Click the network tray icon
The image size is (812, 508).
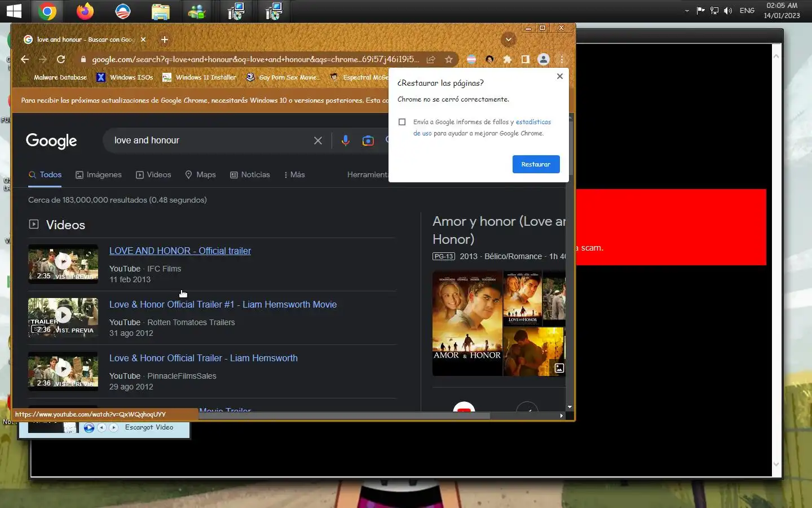coord(714,11)
